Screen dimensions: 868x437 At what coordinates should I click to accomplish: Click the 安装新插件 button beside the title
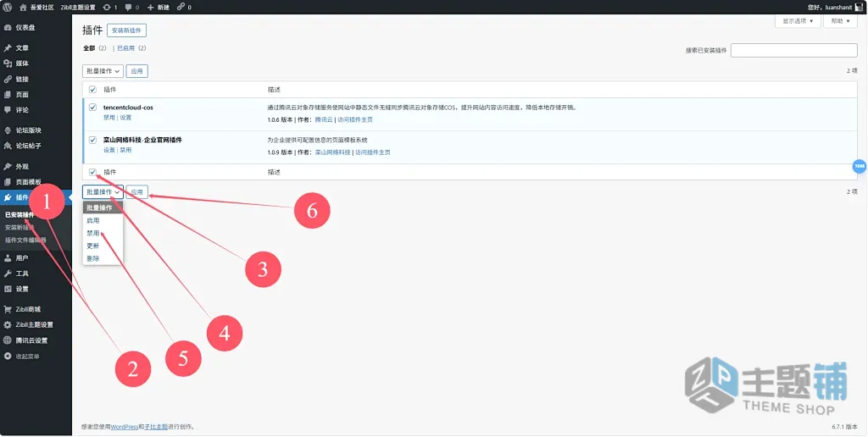[127, 30]
